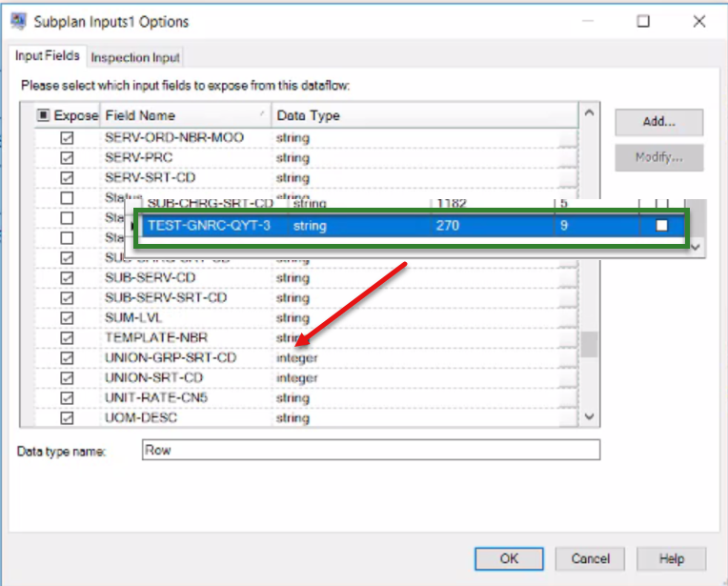Select the SERV-ORD-NBR-MOO field name
Image resolution: width=728 pixels, height=586 pixels.
point(174,137)
